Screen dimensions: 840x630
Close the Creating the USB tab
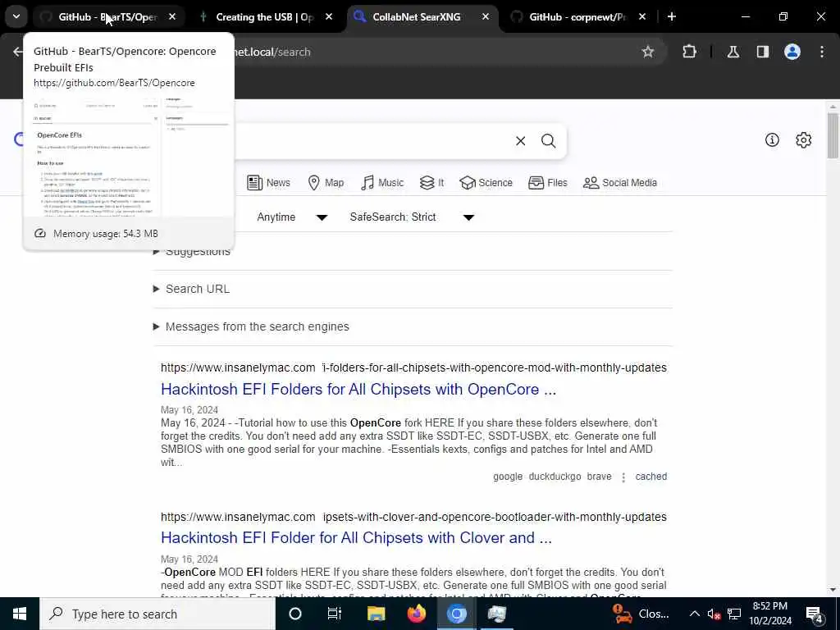[x=329, y=17]
